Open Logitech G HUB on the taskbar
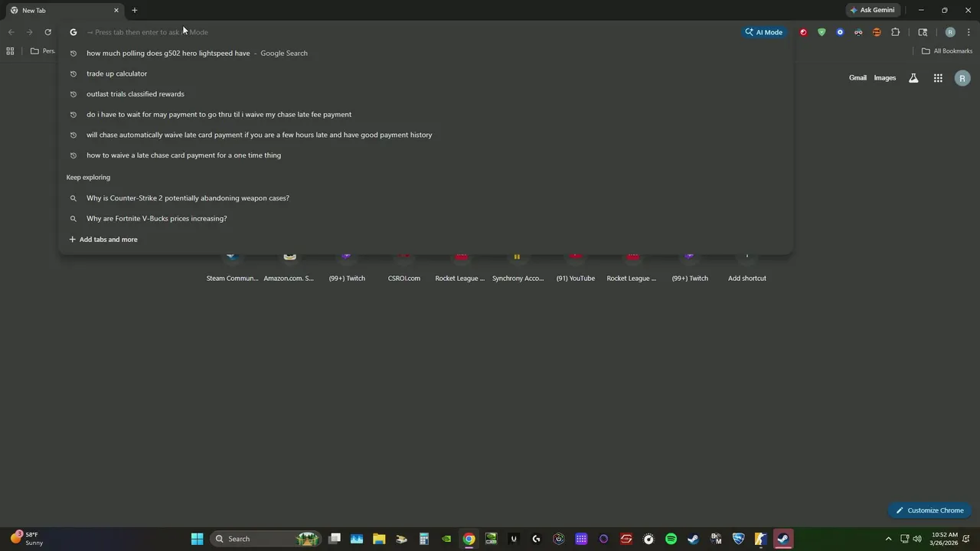This screenshot has height=551, width=980. (x=536, y=539)
